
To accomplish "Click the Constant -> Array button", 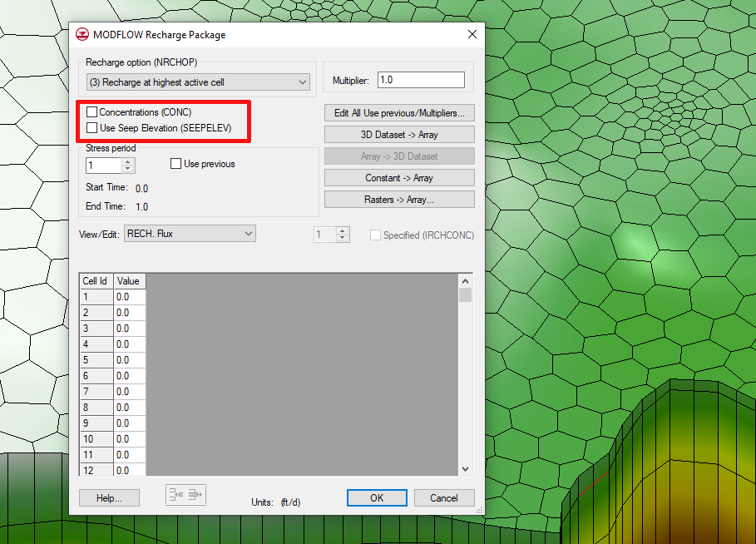I will 398,177.
